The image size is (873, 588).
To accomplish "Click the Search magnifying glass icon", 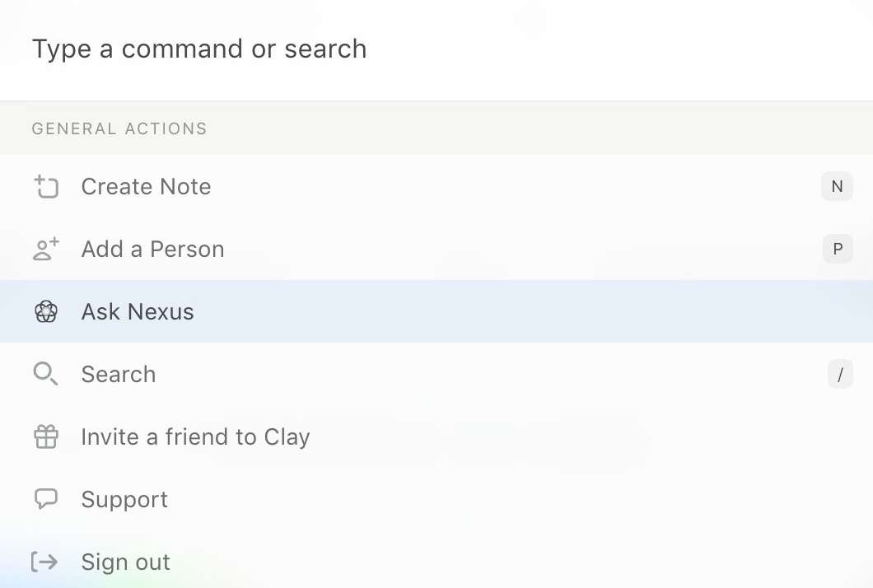I will point(46,375).
